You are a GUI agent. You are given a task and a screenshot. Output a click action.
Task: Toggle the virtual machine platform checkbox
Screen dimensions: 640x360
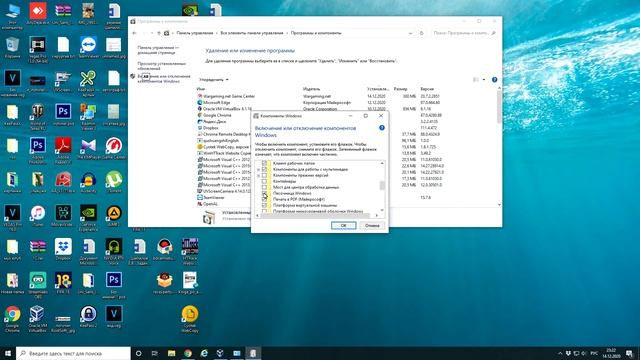click(264, 205)
